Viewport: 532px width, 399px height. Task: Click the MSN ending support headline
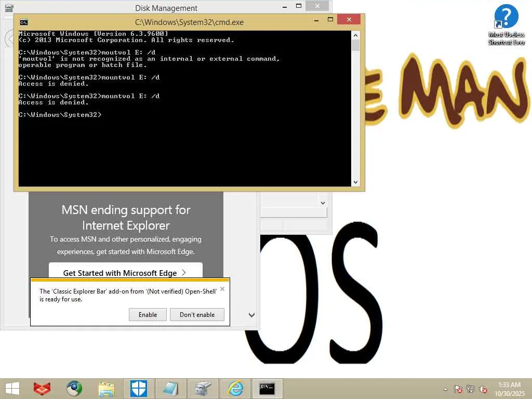coord(126,218)
